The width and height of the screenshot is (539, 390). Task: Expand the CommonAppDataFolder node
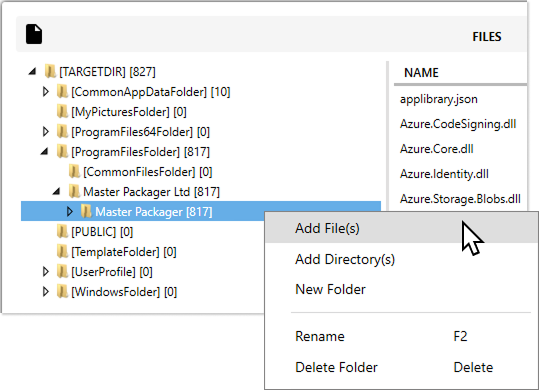pyautogui.click(x=45, y=92)
